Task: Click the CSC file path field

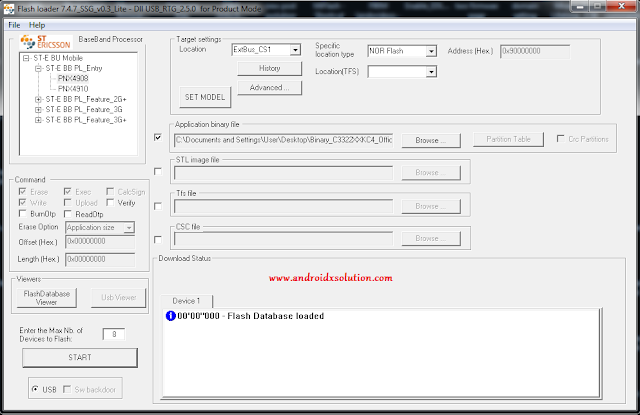Action: (x=283, y=238)
